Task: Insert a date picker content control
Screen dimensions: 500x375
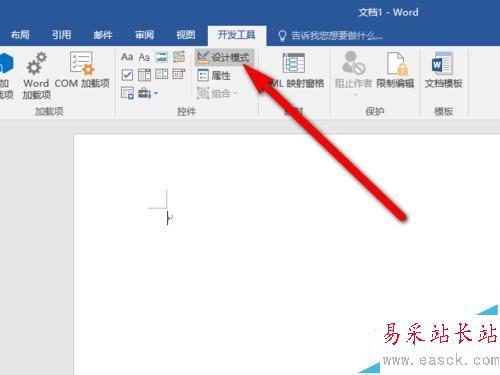Action: tap(179, 74)
